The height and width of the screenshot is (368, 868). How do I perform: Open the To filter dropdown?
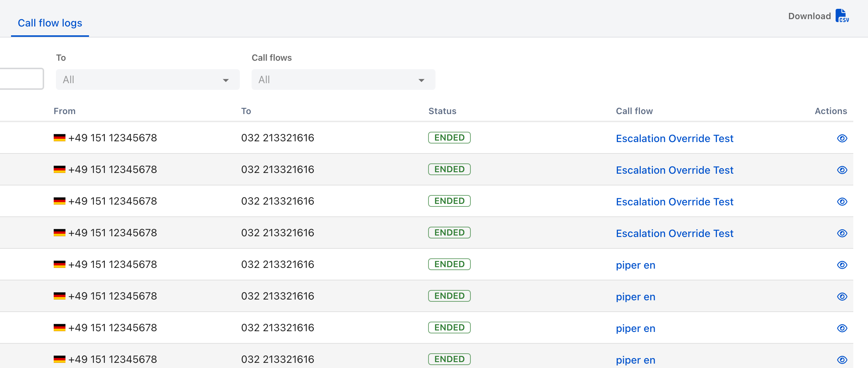(148, 79)
